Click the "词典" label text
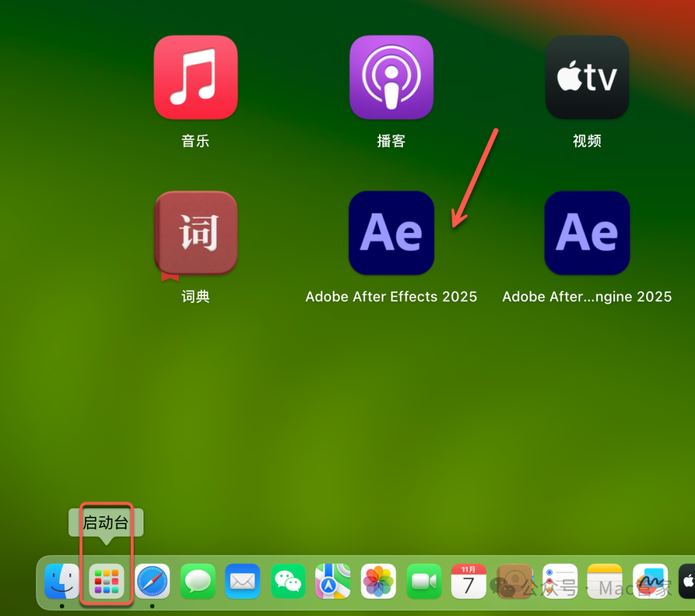The width and height of the screenshot is (695, 616). pos(196,296)
